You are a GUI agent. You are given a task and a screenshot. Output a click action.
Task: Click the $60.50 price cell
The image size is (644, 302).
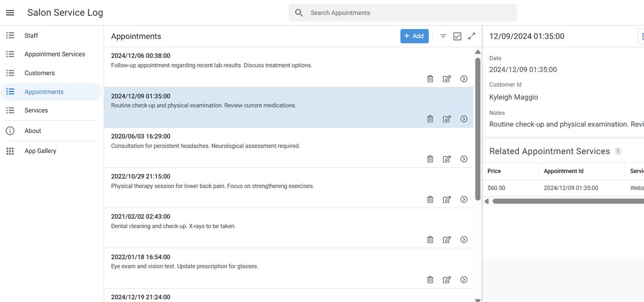pyautogui.click(x=496, y=188)
